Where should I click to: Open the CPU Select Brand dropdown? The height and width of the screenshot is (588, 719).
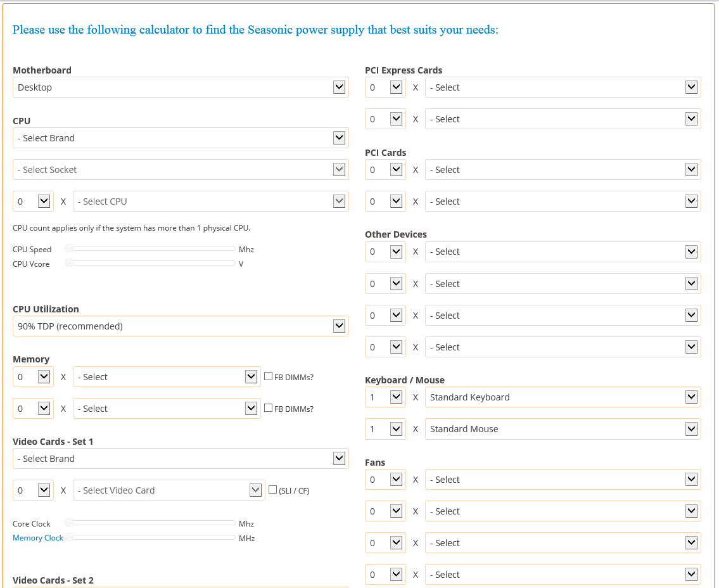coord(181,138)
